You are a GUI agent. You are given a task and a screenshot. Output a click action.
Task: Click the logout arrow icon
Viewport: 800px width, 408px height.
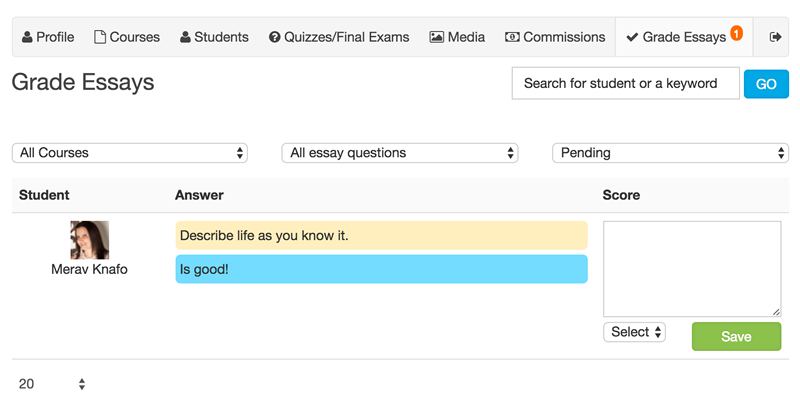coord(776,37)
